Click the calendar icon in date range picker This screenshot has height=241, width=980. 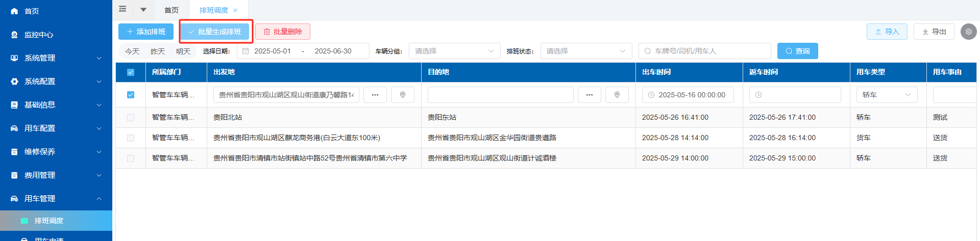246,51
